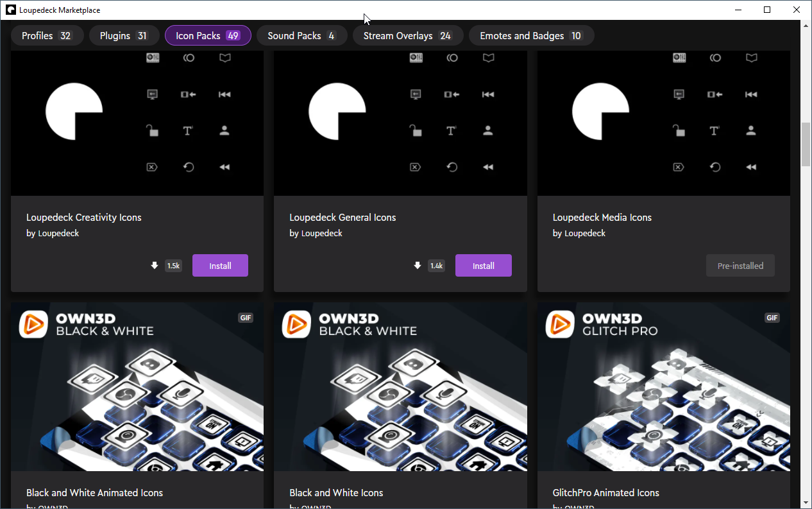Click the GIF badge on the GlitchPro card
Viewport: 812px width, 509px height.
(x=772, y=318)
